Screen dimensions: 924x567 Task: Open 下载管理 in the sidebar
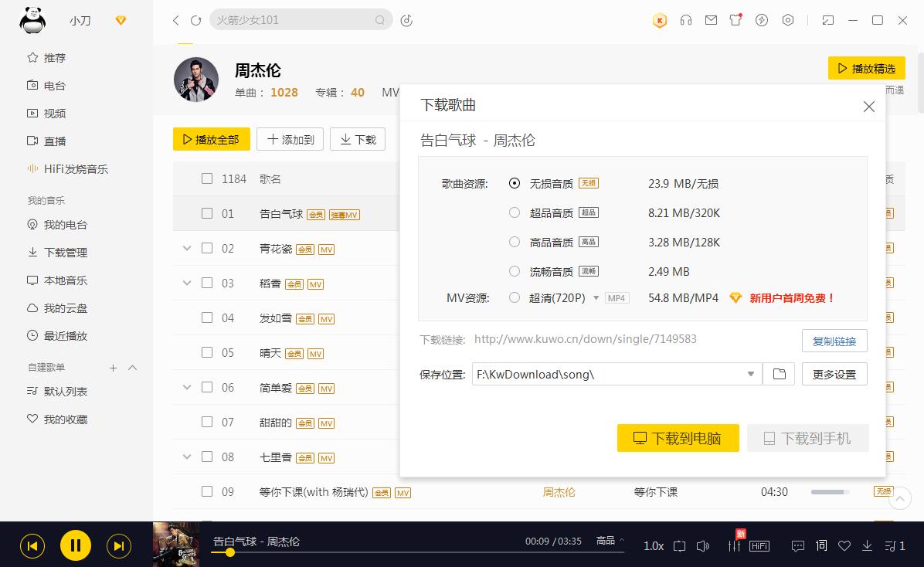pyautogui.click(x=58, y=253)
